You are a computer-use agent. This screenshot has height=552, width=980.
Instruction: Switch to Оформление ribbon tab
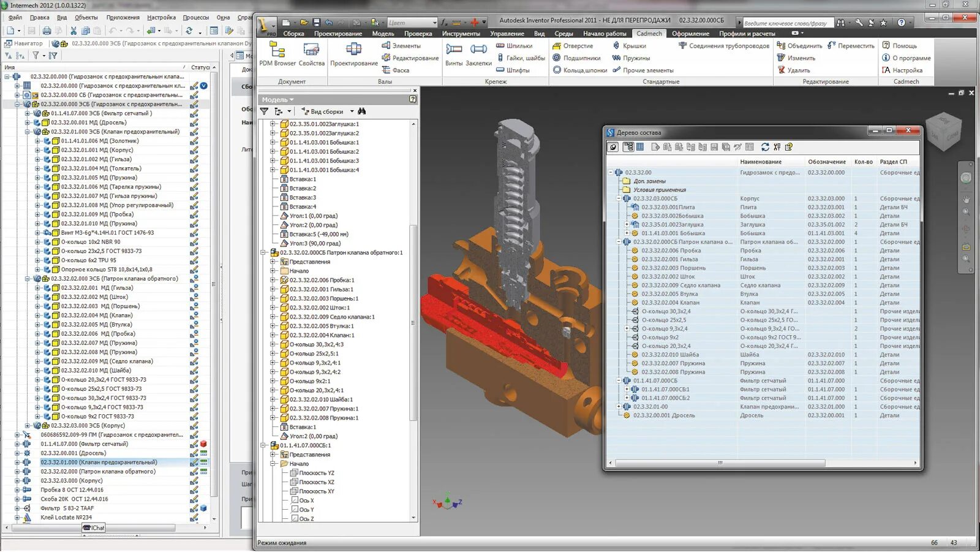690,34
